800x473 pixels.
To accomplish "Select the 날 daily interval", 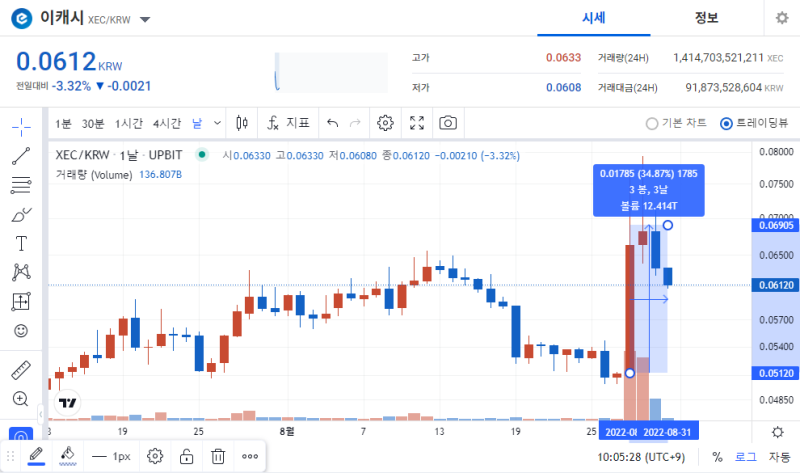I will 197,123.
